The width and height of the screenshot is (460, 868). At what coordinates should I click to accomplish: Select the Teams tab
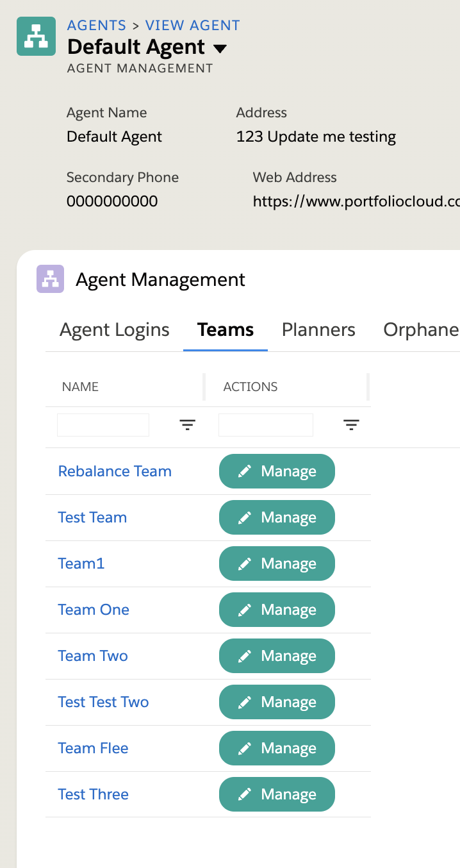coord(226,330)
